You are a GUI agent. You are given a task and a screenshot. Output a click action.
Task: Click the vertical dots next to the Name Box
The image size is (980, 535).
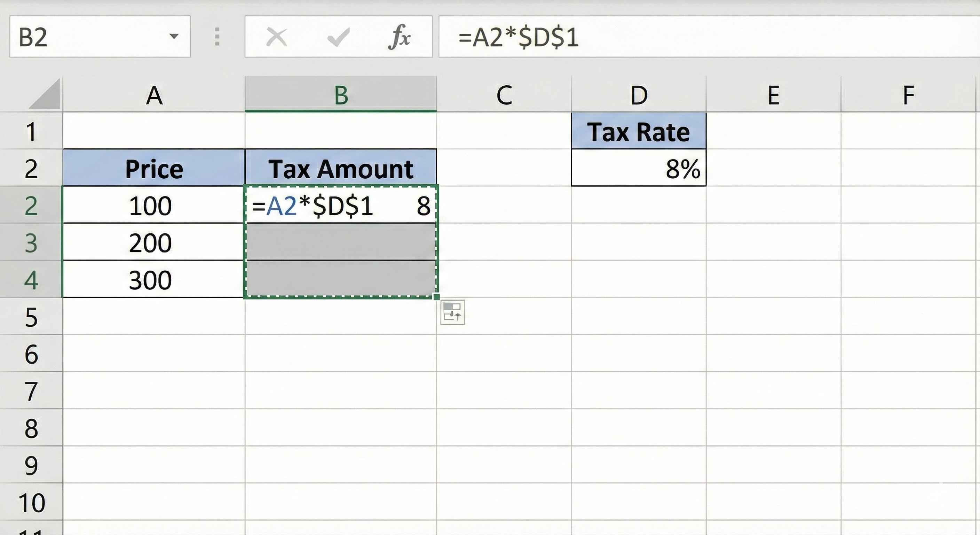217,37
